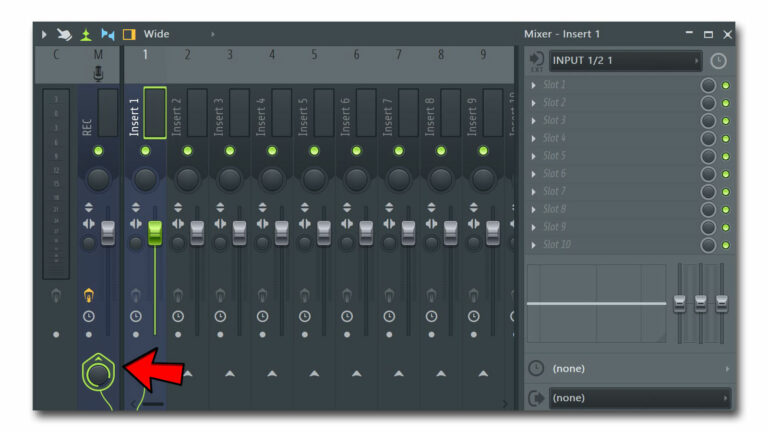Open the output (none) dropdown
The width and height of the screenshot is (768, 432).
[x=640, y=398]
